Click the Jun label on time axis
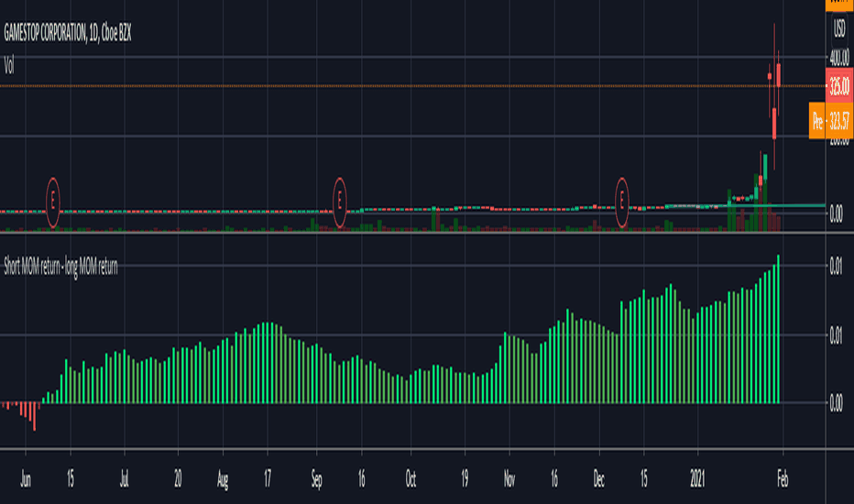Screen dimensions: 854x504 pyautogui.click(x=26, y=479)
